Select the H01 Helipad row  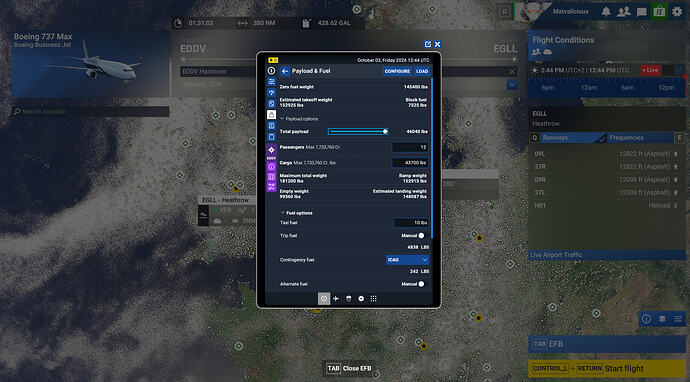click(607, 205)
